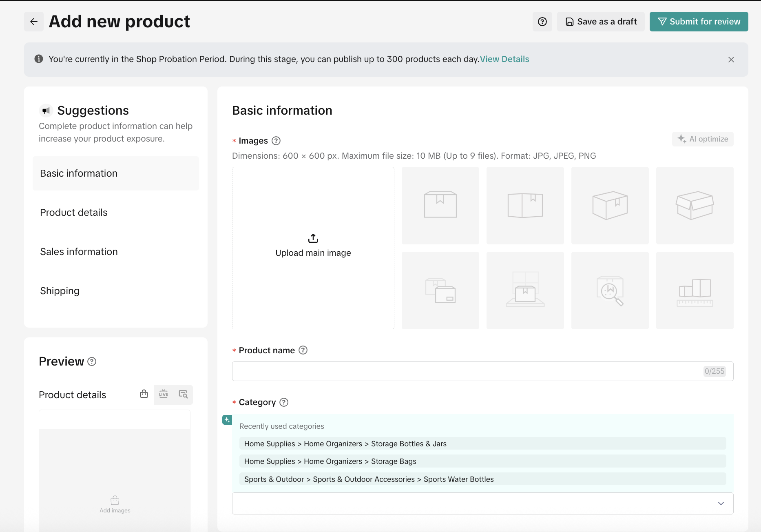Open the Shipping section in sidebar

(x=60, y=291)
